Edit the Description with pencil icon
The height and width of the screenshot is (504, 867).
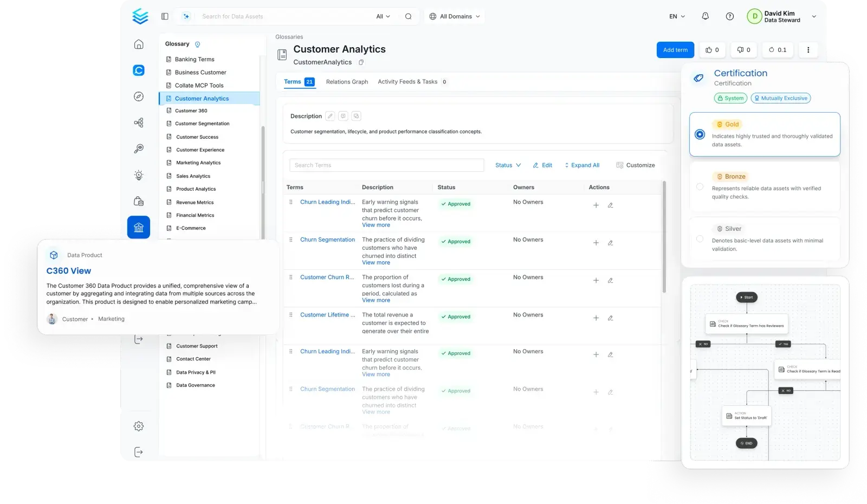click(330, 116)
